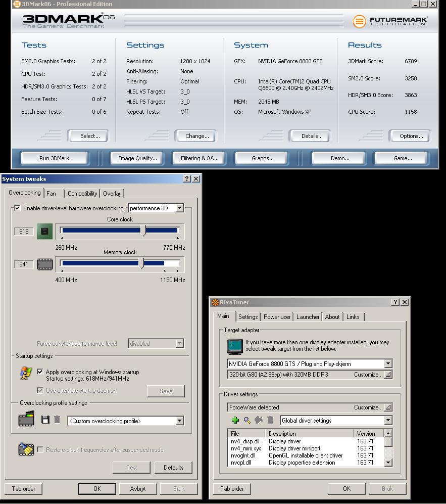Click the core clock value field 618
This screenshot has width=446, height=504.
point(24,231)
